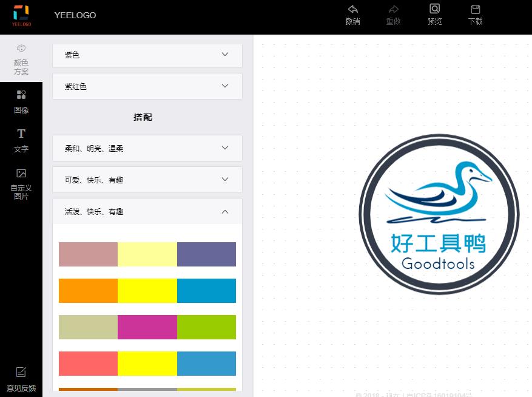This screenshot has width=532, height=397.
Task: Collapse the 活泼、快乐、有趣 section
Action: coord(147,211)
